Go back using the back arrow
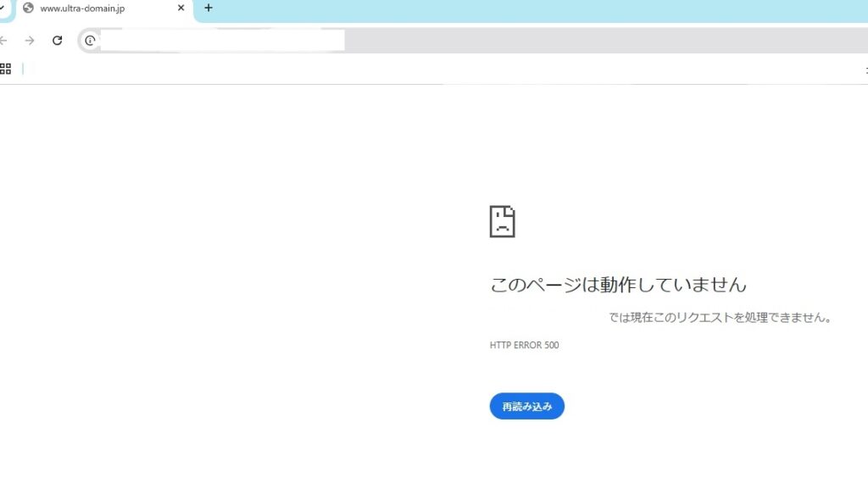This screenshot has height=489, width=868. (x=3, y=41)
